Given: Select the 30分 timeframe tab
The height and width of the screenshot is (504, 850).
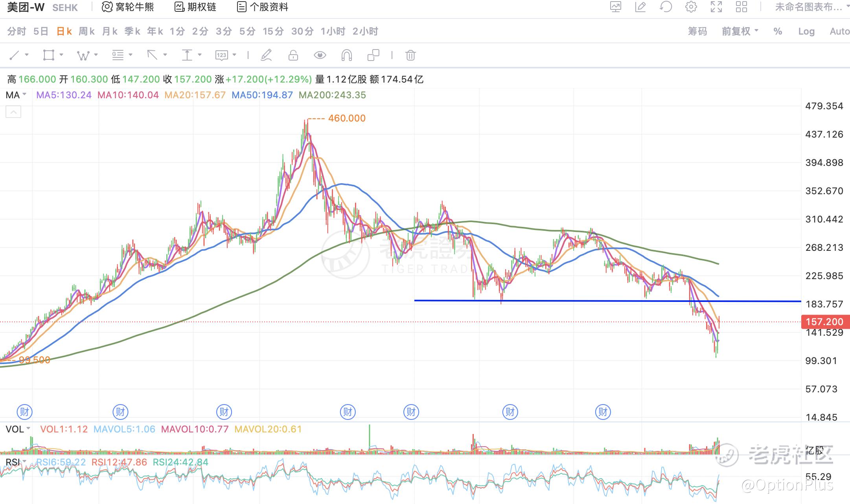Looking at the screenshot, I should (302, 31).
